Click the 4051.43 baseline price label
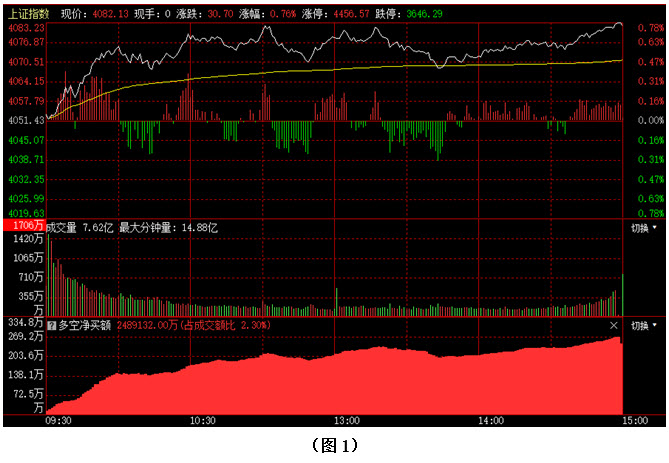Screen dimensions: 669x463 click(26, 120)
